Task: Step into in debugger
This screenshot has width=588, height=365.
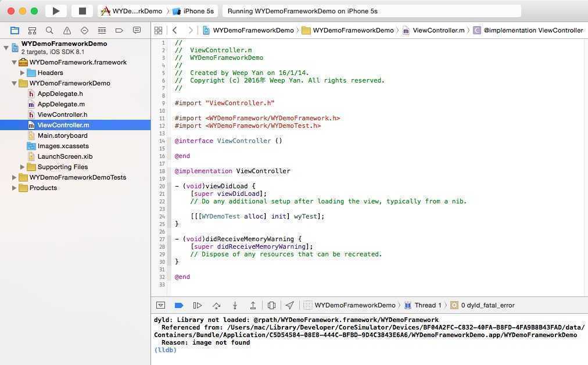Action: (x=235, y=305)
